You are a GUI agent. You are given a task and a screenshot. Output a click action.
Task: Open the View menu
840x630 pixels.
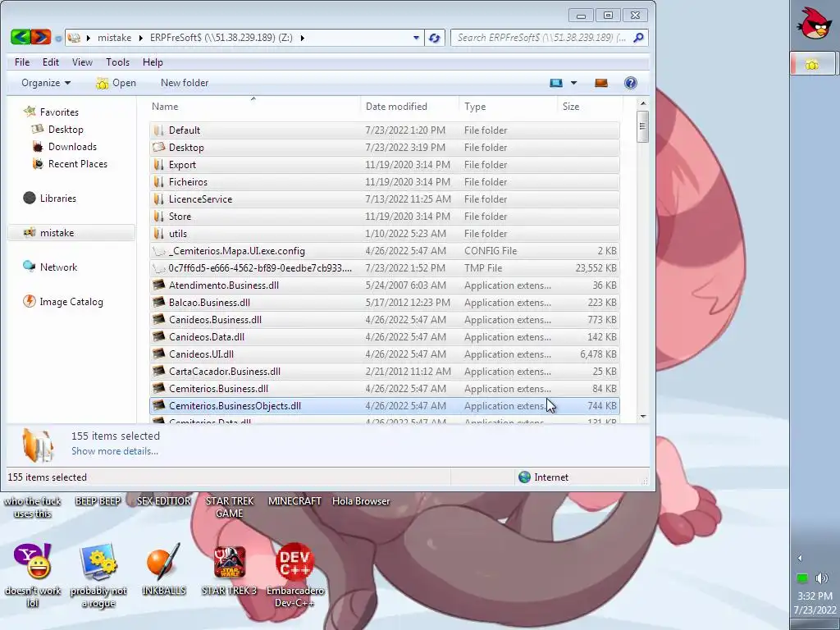[83, 62]
